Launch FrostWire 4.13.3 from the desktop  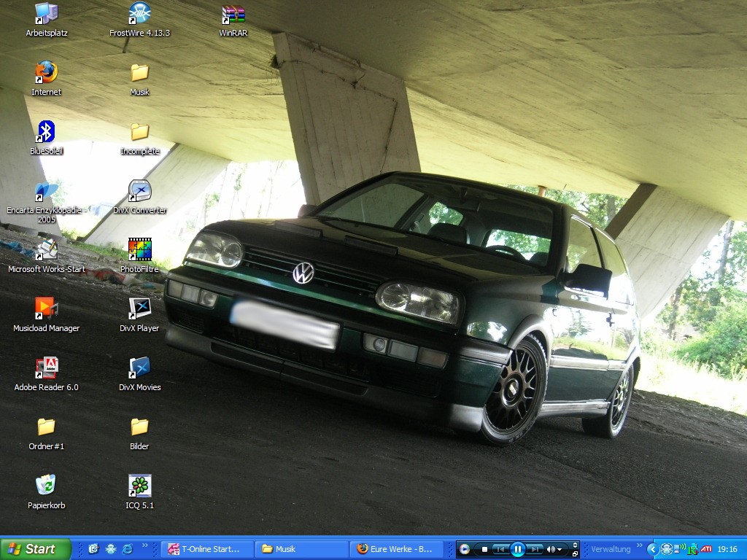(x=139, y=20)
